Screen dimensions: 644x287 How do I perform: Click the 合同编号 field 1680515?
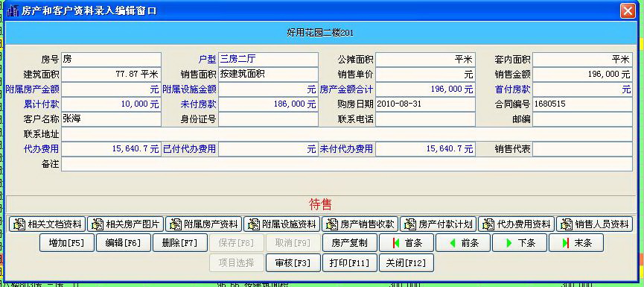point(582,104)
